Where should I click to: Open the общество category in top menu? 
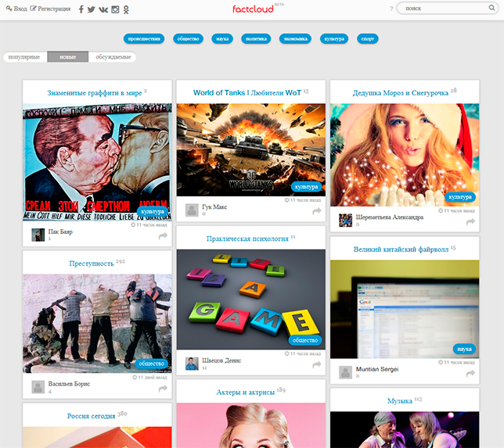click(188, 39)
